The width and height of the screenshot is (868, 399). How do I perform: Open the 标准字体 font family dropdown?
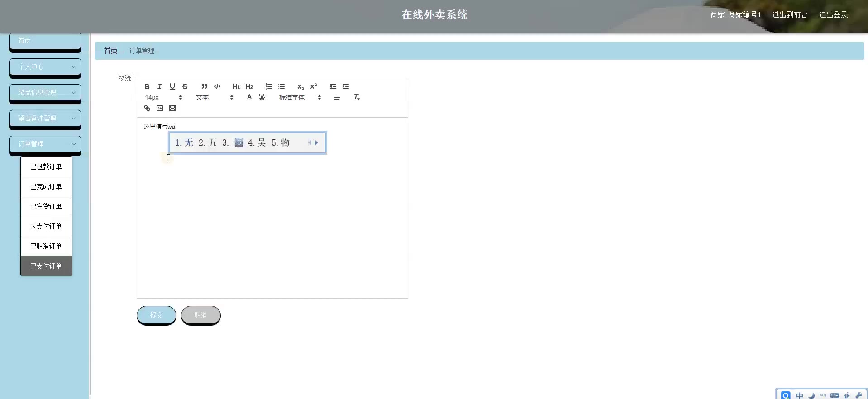(300, 97)
